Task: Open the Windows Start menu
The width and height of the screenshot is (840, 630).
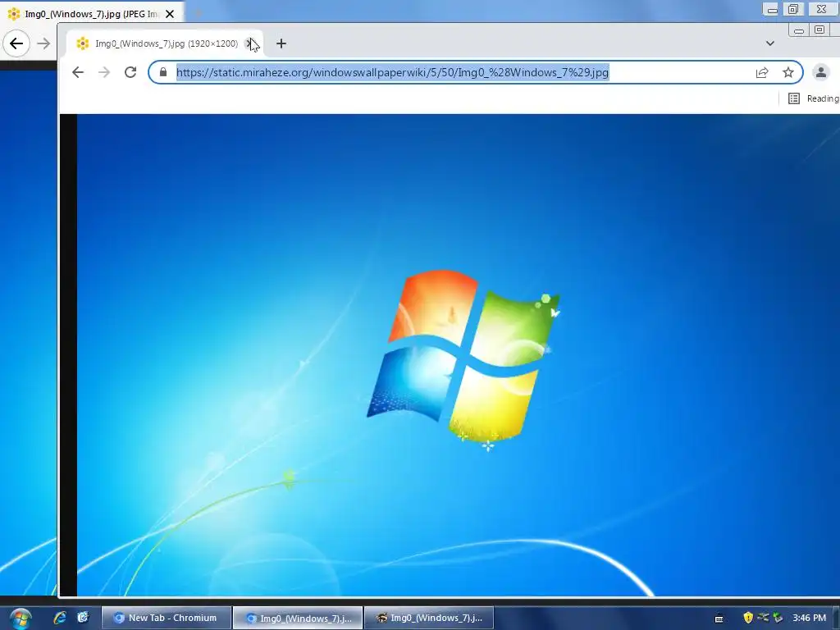Action: click(20, 619)
